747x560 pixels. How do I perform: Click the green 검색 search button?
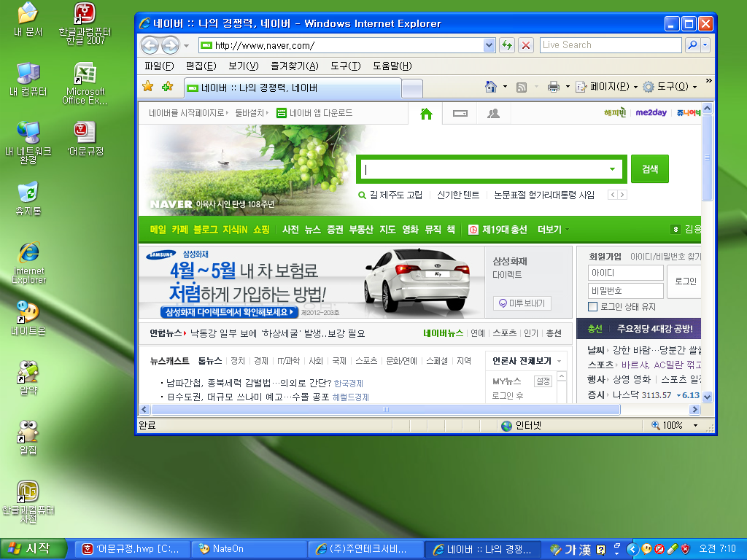[650, 169]
